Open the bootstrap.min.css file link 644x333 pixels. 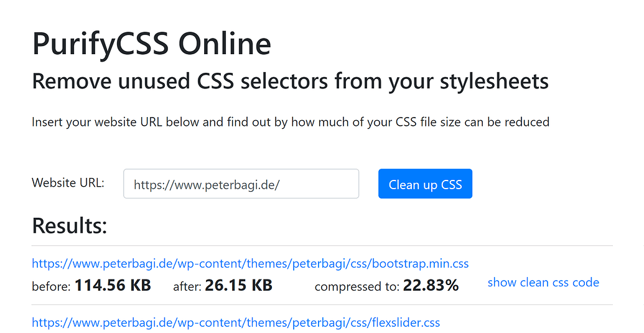coord(250,264)
